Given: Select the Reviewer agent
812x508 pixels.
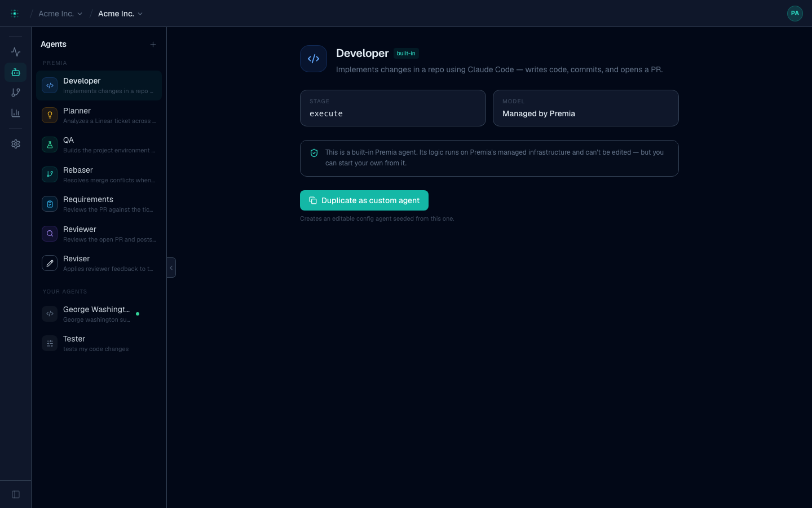Looking at the screenshot, I should (x=99, y=234).
